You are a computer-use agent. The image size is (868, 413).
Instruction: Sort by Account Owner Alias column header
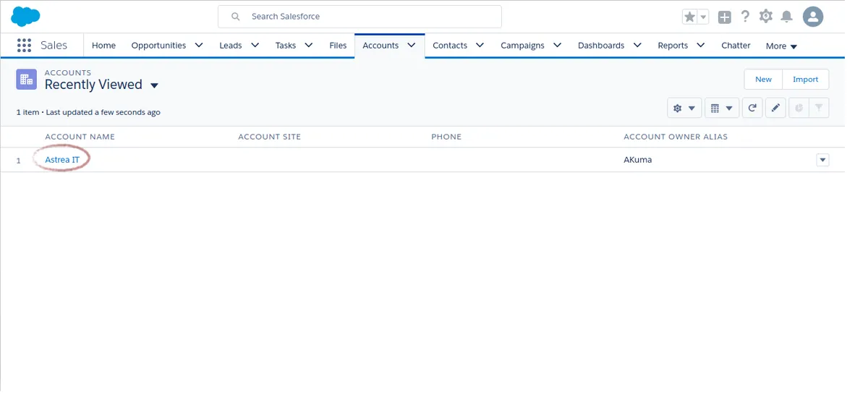click(x=676, y=137)
